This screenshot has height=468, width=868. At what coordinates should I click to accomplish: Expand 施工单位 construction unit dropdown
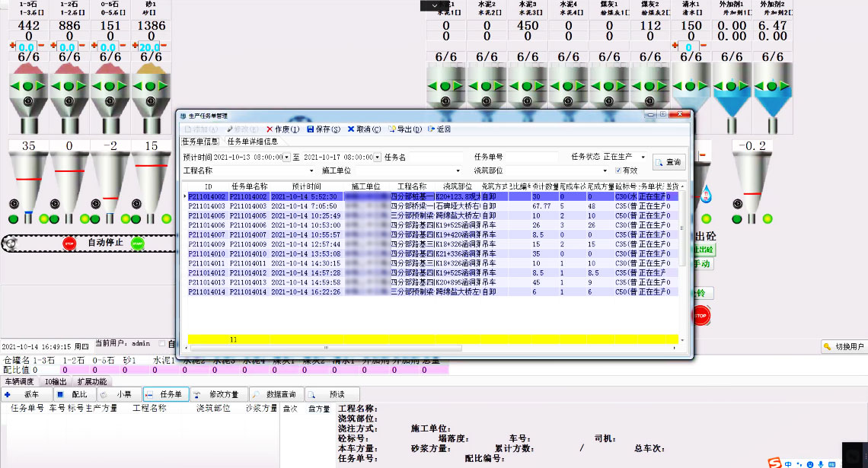pos(458,171)
